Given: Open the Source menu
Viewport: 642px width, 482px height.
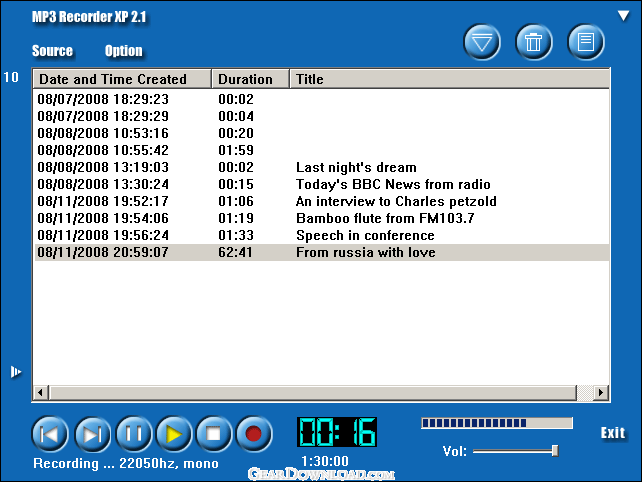Looking at the screenshot, I should [52, 51].
